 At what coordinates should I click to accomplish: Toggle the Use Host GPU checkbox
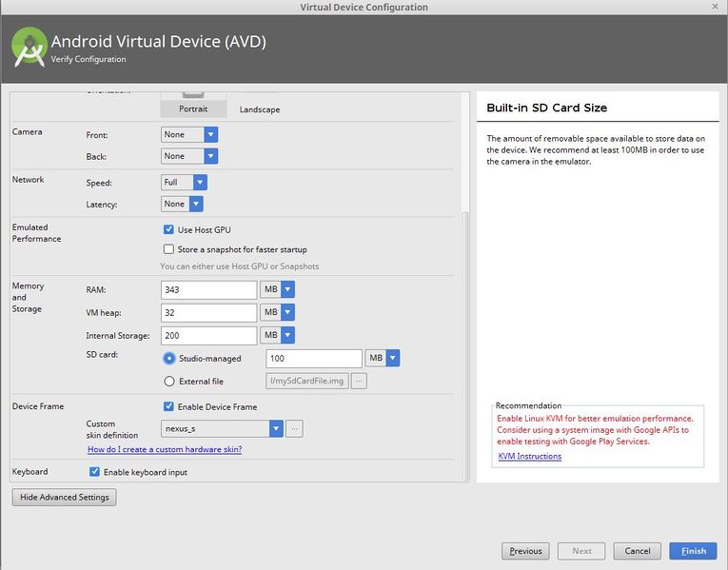168,229
